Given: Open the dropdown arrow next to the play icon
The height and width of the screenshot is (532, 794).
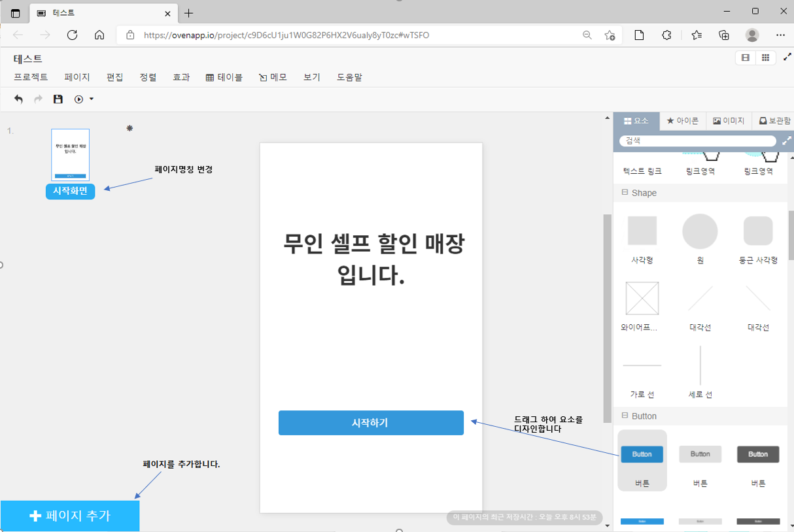Looking at the screenshot, I should pos(91,99).
